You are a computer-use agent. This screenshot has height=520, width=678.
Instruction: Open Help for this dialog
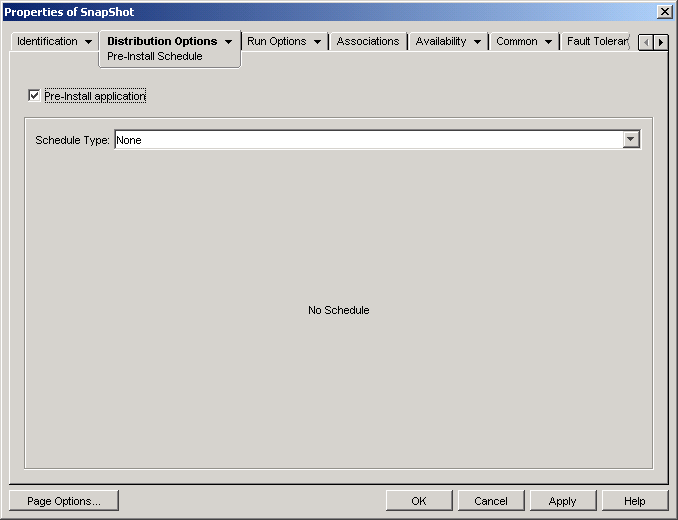pyautogui.click(x=635, y=501)
